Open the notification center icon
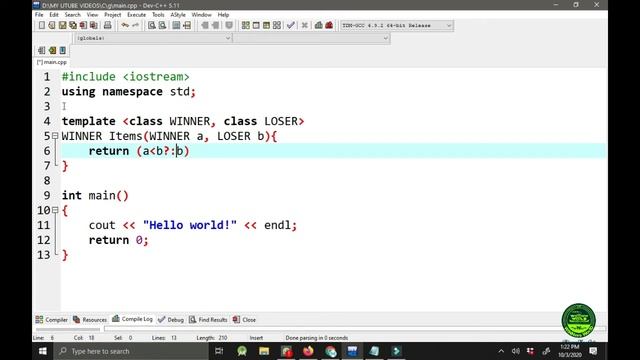Image resolution: width=640 pixels, height=360 pixels. tap(593, 351)
